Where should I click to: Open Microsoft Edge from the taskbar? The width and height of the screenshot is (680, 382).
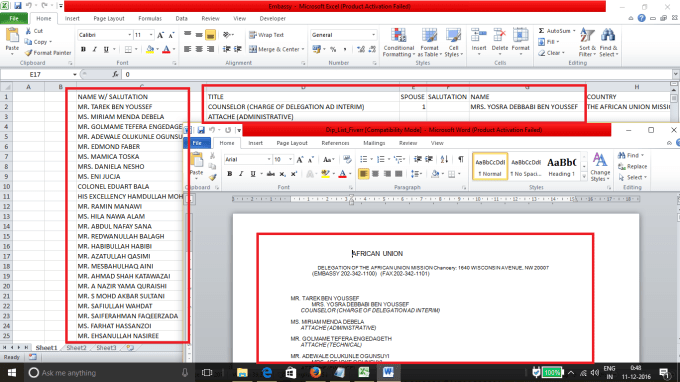[266, 372]
